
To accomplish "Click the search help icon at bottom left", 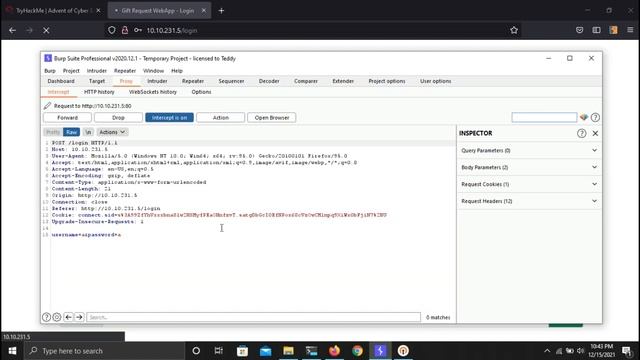I will [47, 317].
